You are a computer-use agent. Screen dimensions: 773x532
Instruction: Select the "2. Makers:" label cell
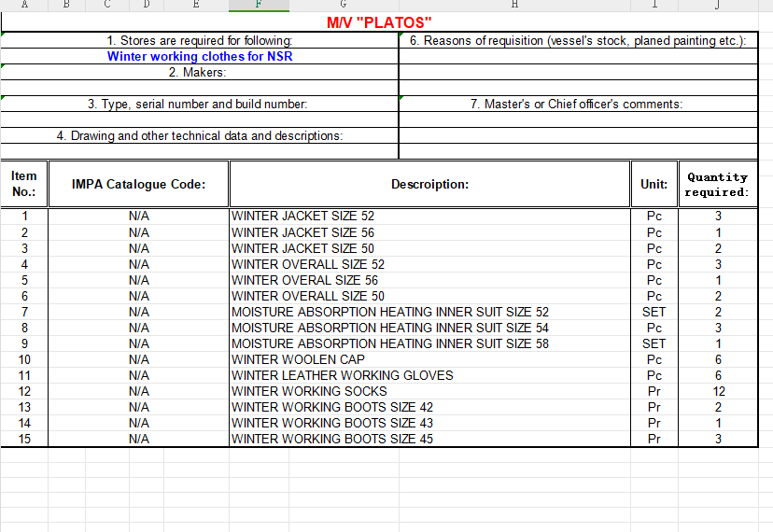200,72
